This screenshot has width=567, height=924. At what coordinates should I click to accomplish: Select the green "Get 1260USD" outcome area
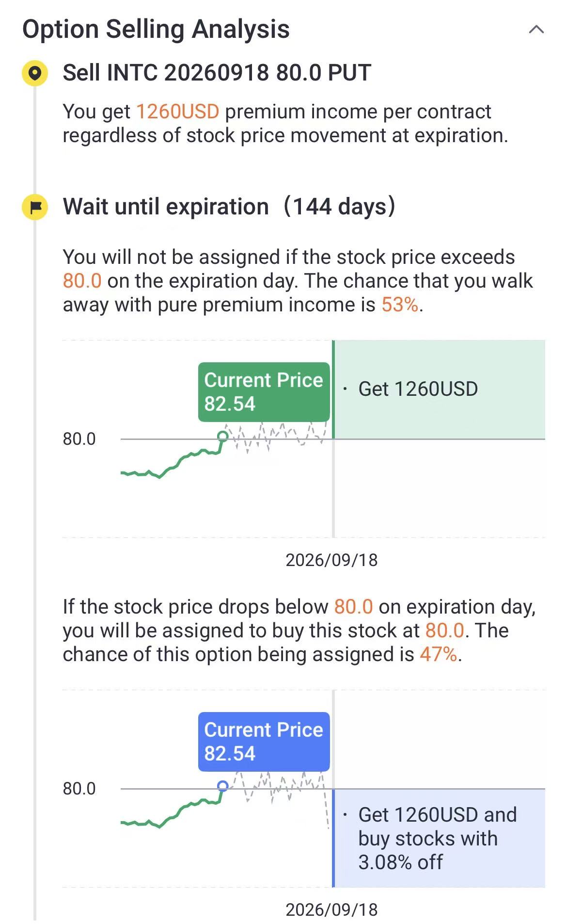point(439,389)
